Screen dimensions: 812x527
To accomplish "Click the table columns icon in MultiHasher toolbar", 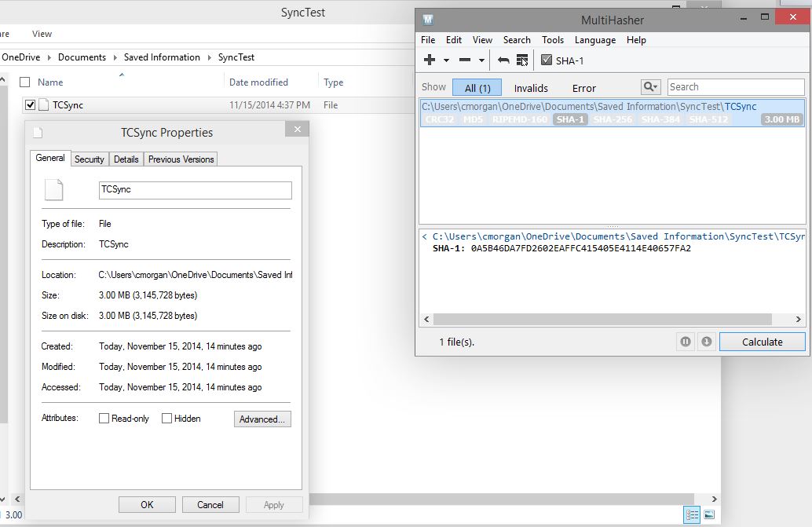I will [x=522, y=60].
